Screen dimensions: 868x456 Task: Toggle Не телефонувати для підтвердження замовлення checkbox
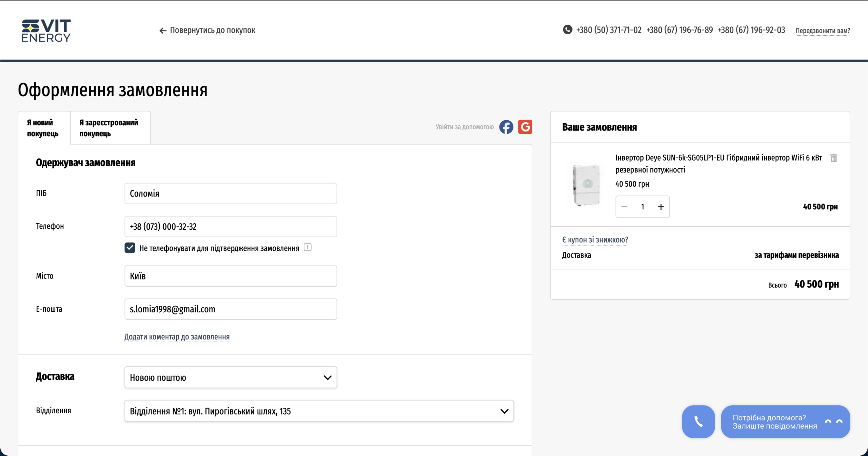coord(130,248)
